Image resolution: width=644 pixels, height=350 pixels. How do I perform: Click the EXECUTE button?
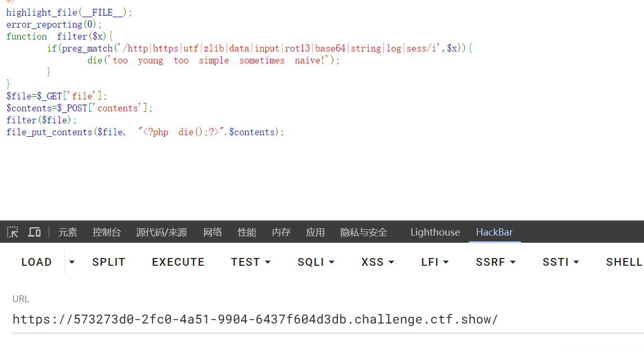point(178,262)
